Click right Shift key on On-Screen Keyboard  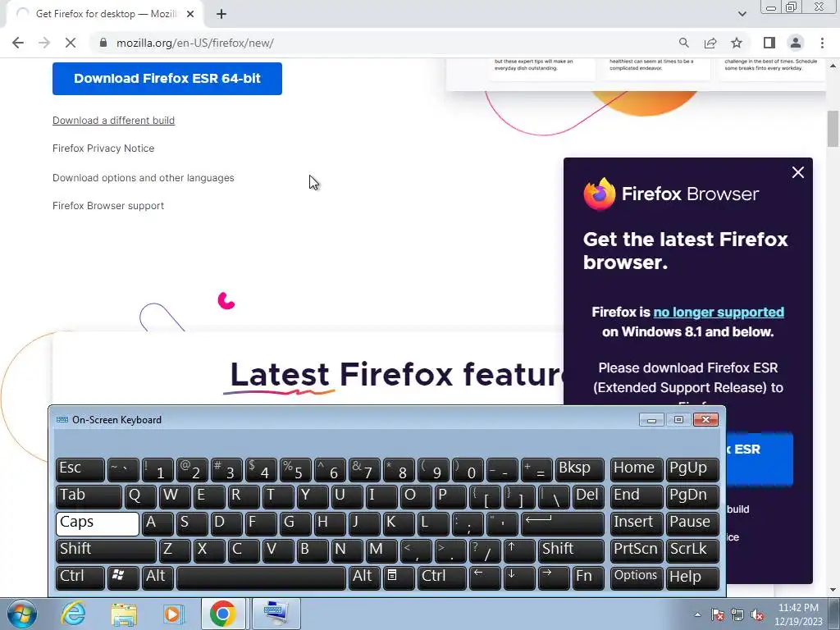tap(571, 550)
